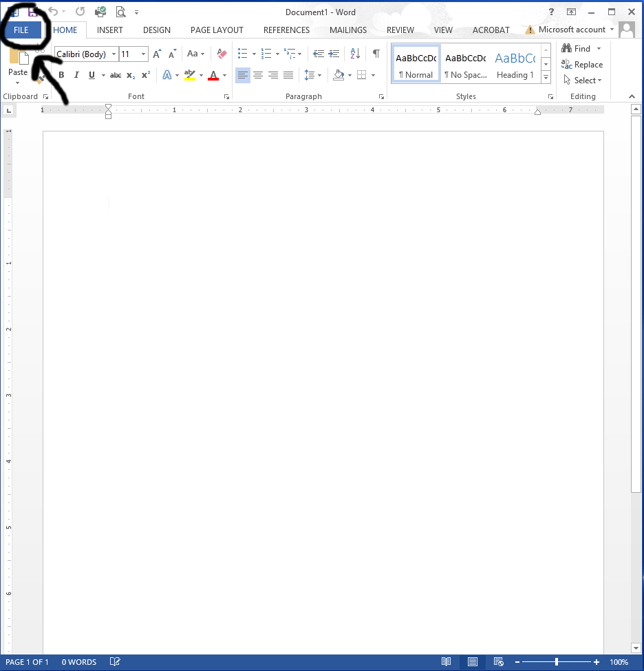Click the spelling check icon in Quick Access Toolbar
The height and width of the screenshot is (671, 644).
[100, 12]
